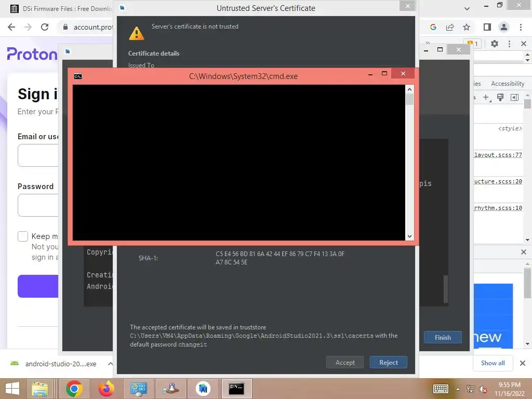Toggle computed styles sidebar icon

[514, 98]
